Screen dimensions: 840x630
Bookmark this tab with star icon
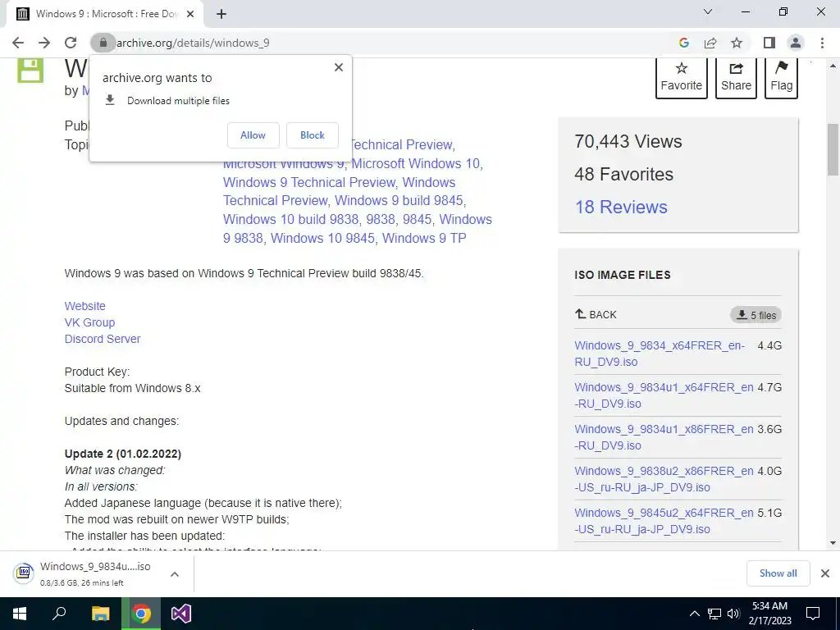[737, 43]
